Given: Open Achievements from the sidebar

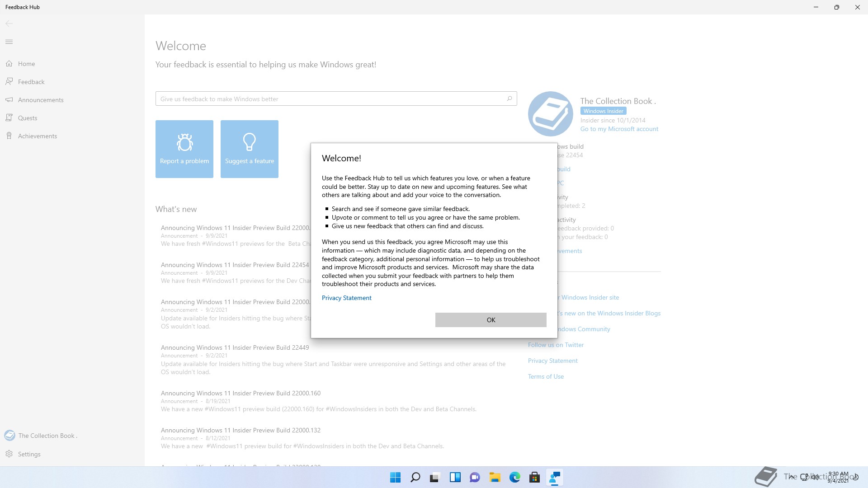Looking at the screenshot, I should [x=38, y=136].
